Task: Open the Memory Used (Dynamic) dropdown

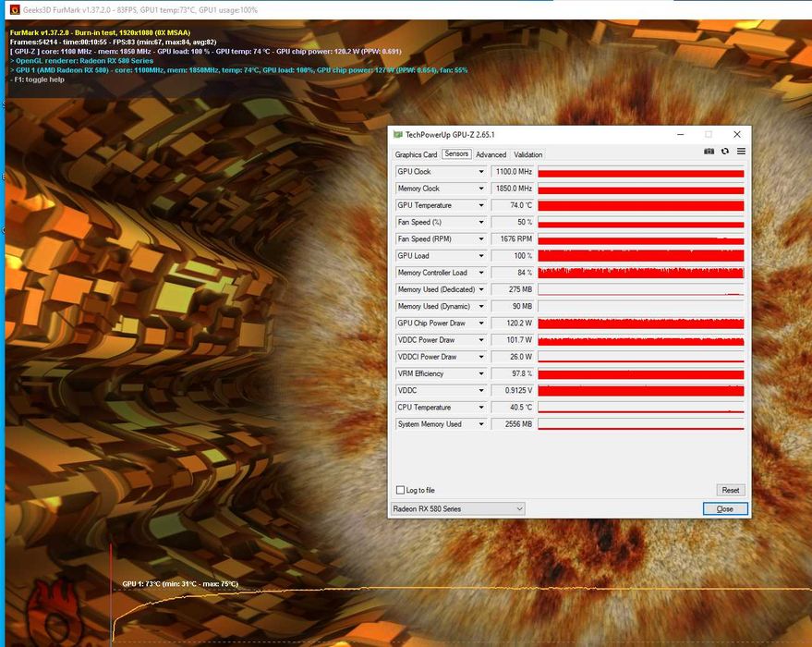Action: pyautogui.click(x=481, y=306)
